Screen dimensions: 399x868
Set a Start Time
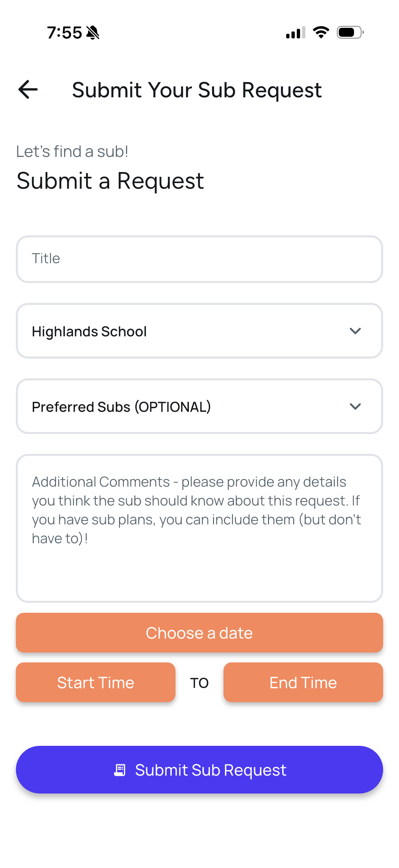coord(96,682)
